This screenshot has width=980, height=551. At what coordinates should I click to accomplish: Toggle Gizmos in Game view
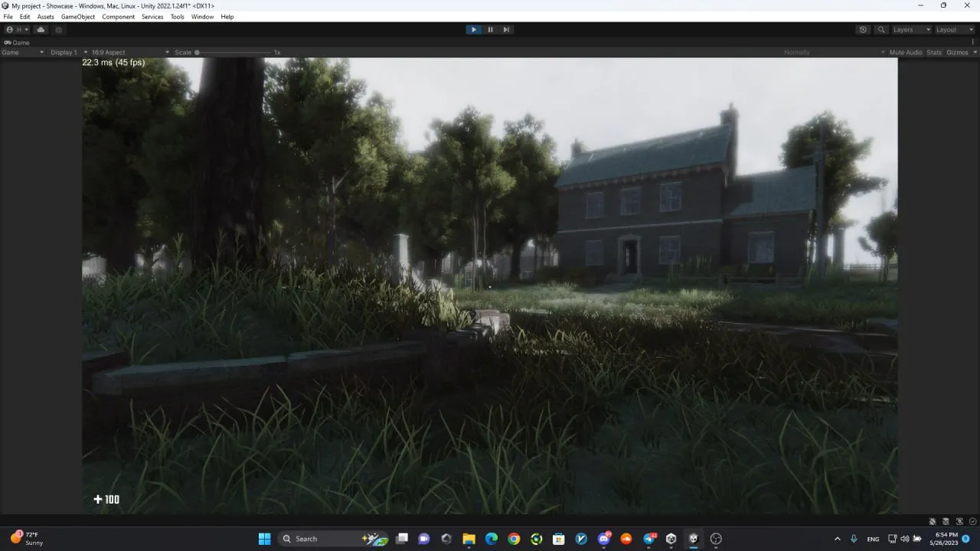tap(958, 53)
